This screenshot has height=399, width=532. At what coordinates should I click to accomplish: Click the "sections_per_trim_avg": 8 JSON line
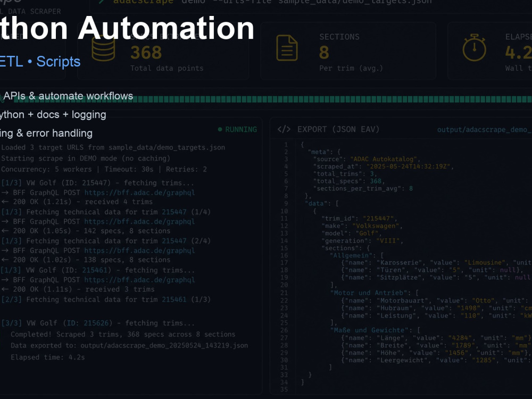pyautogui.click(x=363, y=189)
